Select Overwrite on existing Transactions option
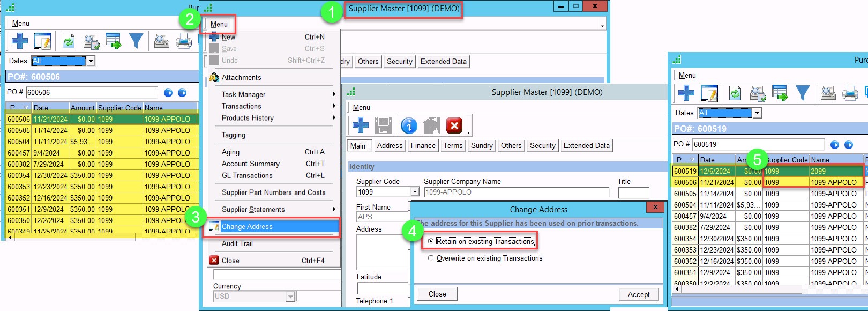The width and height of the screenshot is (868, 311). [x=431, y=258]
